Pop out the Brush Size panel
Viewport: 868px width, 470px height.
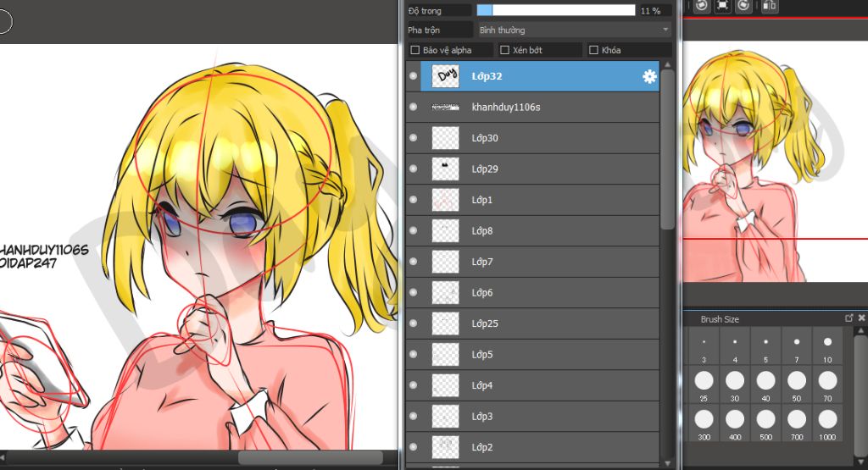(x=849, y=318)
